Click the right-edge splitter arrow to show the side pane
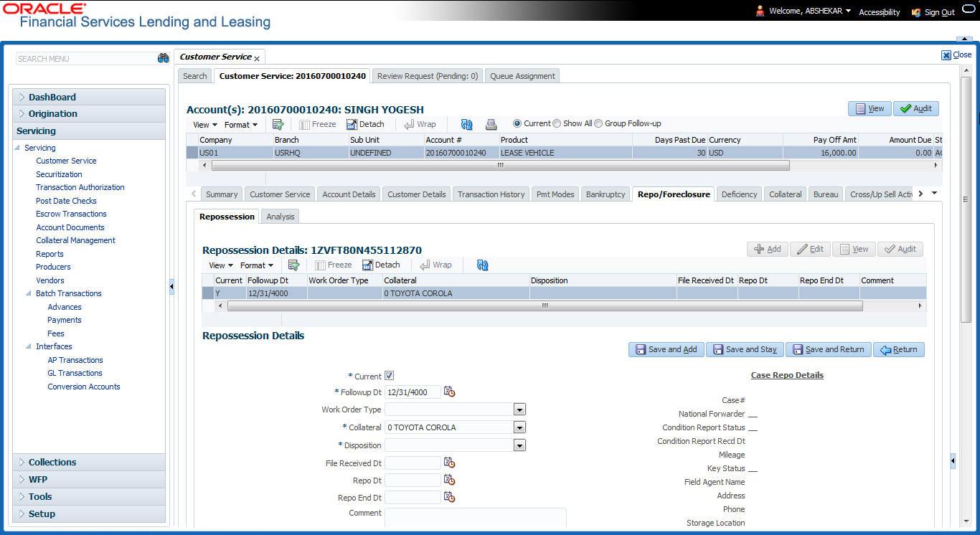 pos(953,461)
